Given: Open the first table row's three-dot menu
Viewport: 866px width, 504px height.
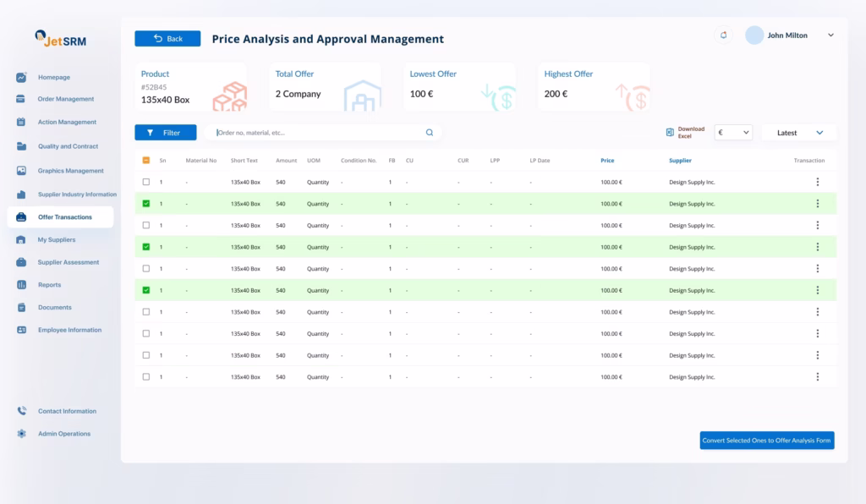Looking at the screenshot, I should click(818, 182).
